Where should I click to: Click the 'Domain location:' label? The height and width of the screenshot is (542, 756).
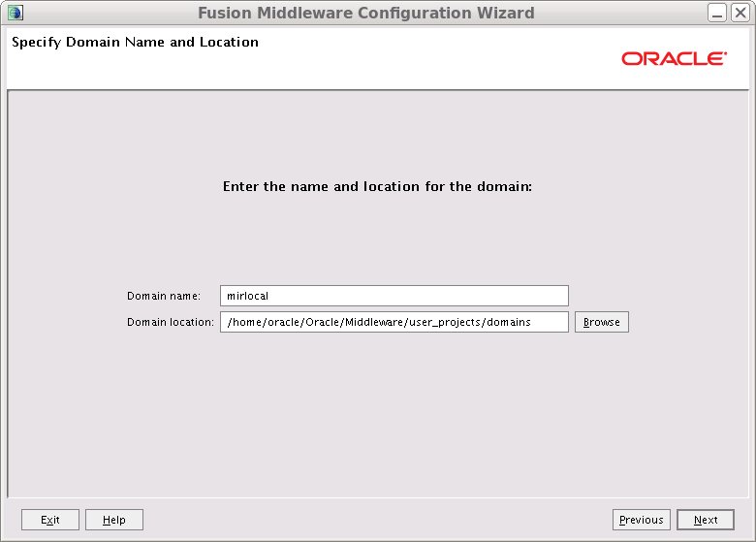click(170, 322)
